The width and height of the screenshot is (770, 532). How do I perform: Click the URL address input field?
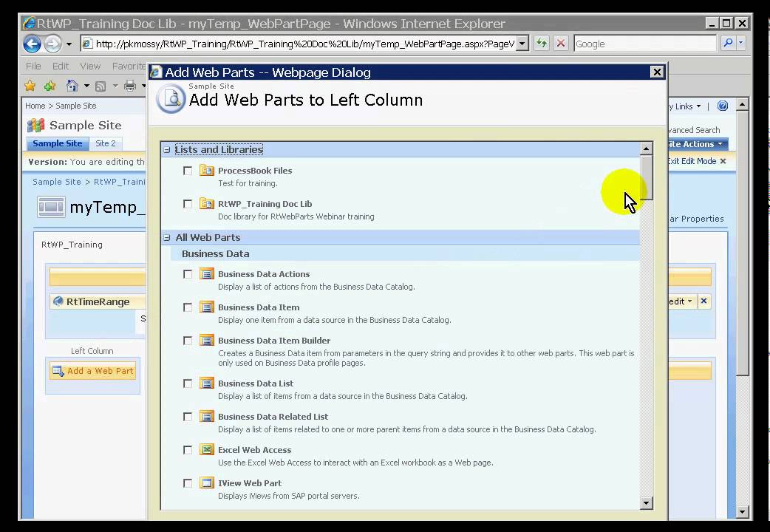pyautogui.click(x=304, y=44)
